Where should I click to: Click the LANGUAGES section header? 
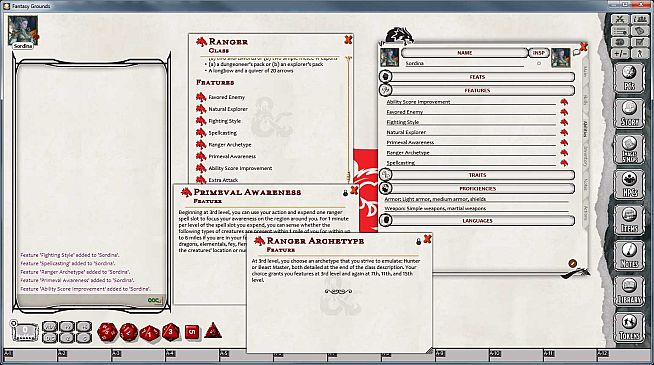tap(477, 221)
